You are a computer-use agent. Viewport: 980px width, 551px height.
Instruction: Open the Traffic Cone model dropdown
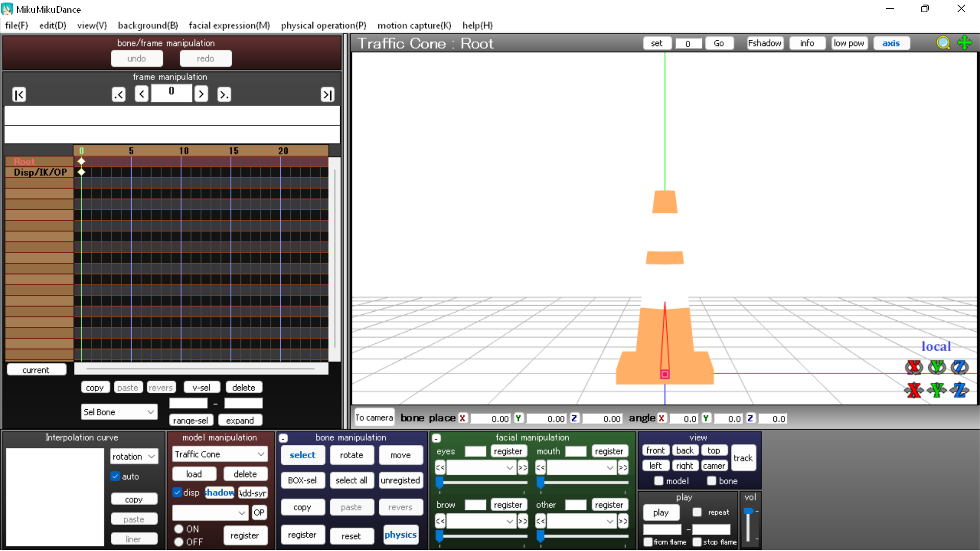point(219,454)
